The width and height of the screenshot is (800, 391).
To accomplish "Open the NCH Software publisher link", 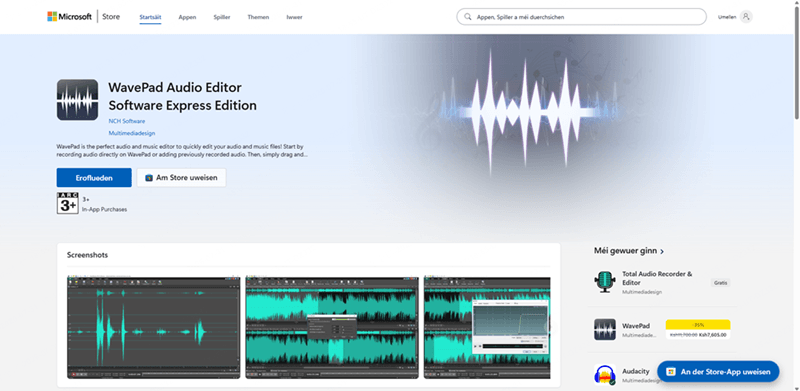I will (x=127, y=121).
